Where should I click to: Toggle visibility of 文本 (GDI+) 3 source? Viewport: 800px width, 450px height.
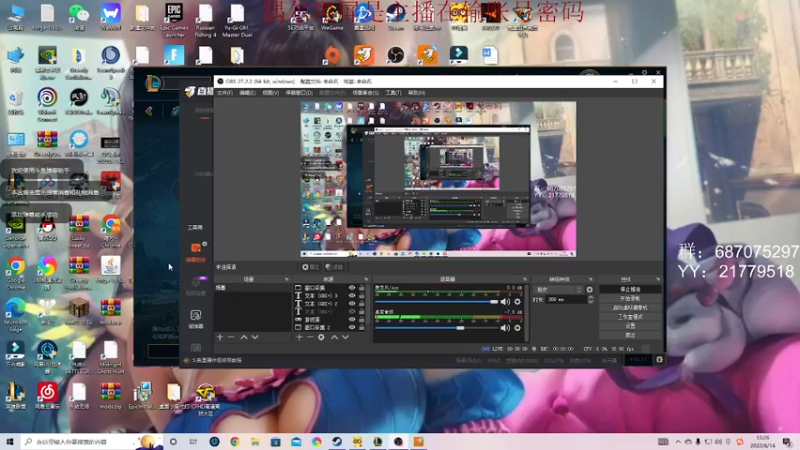pyautogui.click(x=352, y=295)
